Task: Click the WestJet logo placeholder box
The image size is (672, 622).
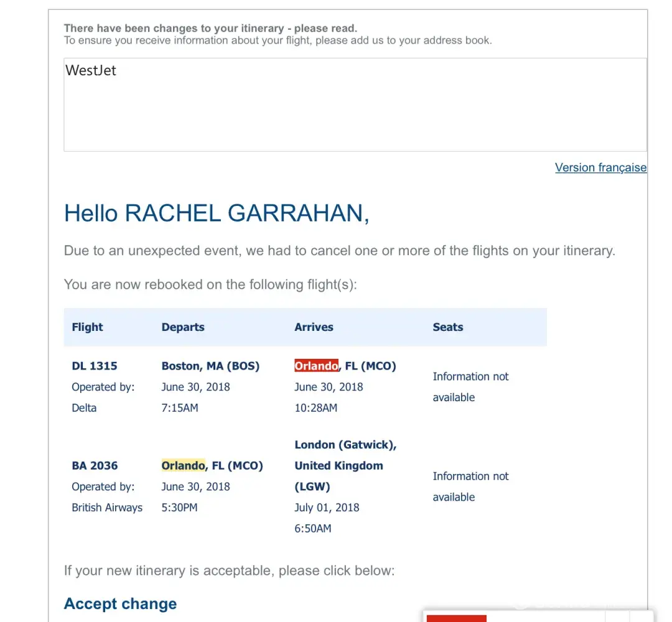Action: (x=355, y=104)
